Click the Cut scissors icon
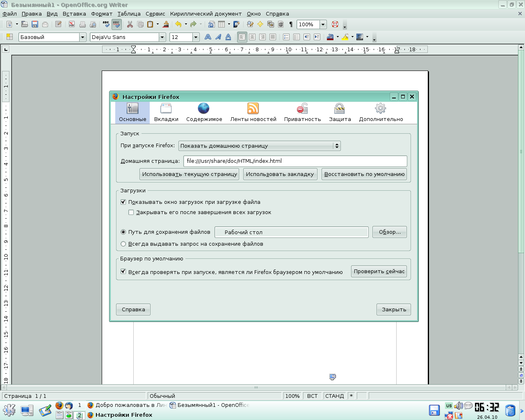The image size is (525, 420). pos(130,25)
